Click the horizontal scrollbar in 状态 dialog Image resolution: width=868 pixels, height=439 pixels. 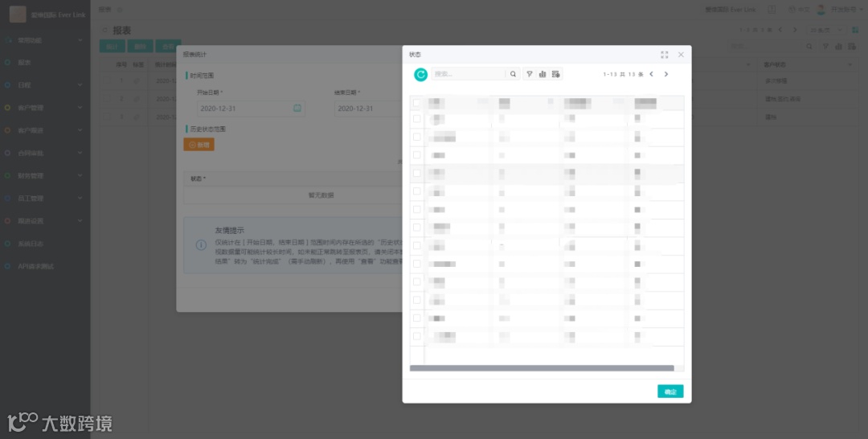tap(542, 368)
